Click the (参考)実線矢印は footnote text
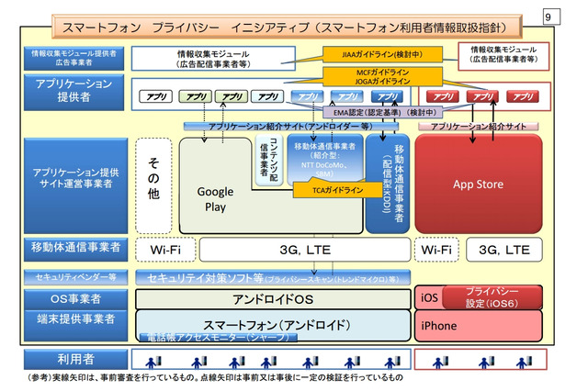 [x=214, y=377]
